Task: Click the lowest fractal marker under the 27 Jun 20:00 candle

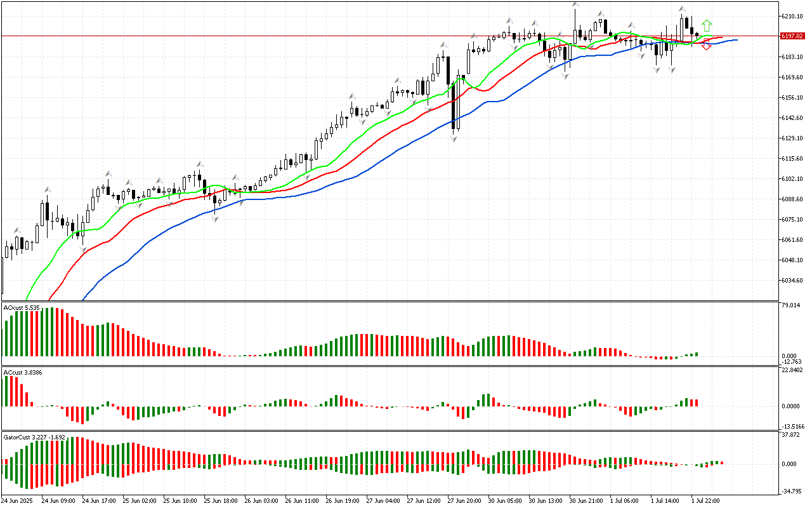Action: pyautogui.click(x=454, y=138)
